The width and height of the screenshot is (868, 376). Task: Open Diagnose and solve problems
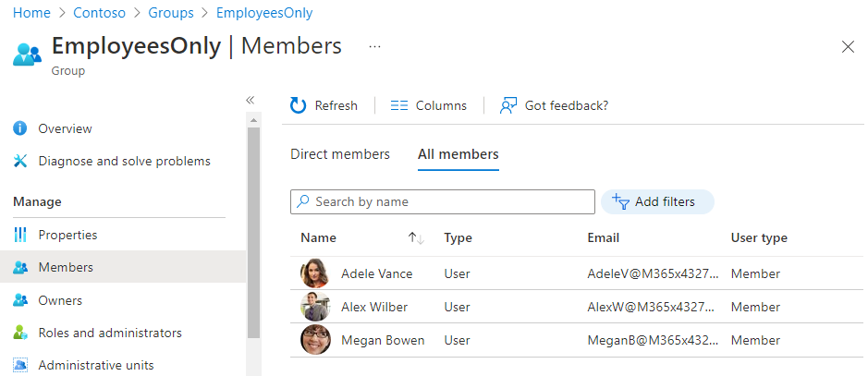(x=124, y=161)
